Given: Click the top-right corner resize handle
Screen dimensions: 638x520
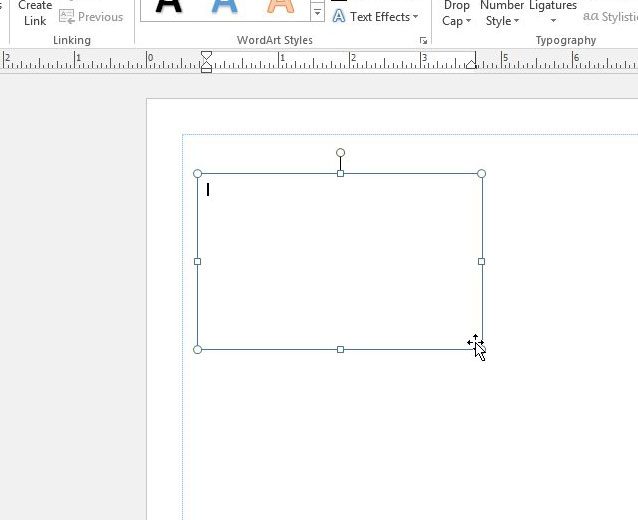Looking at the screenshot, I should pos(482,174).
